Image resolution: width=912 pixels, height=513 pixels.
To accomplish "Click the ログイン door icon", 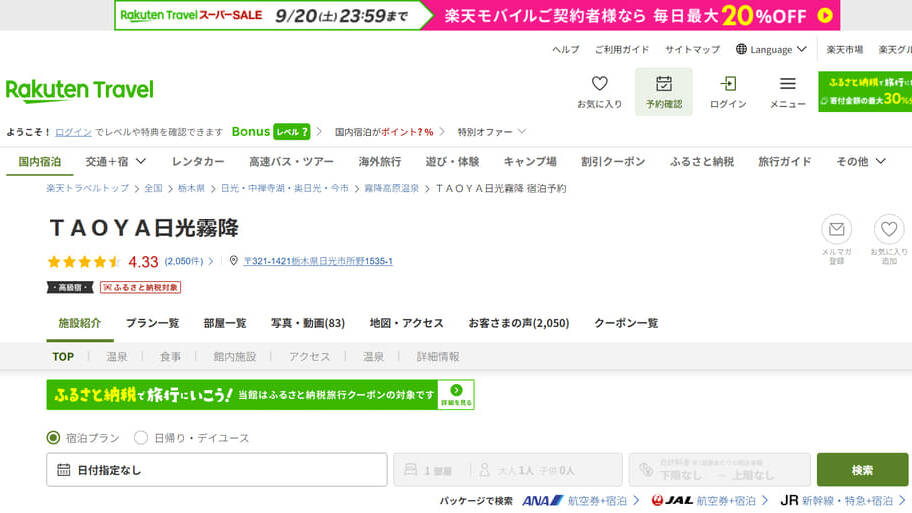I will [x=728, y=84].
